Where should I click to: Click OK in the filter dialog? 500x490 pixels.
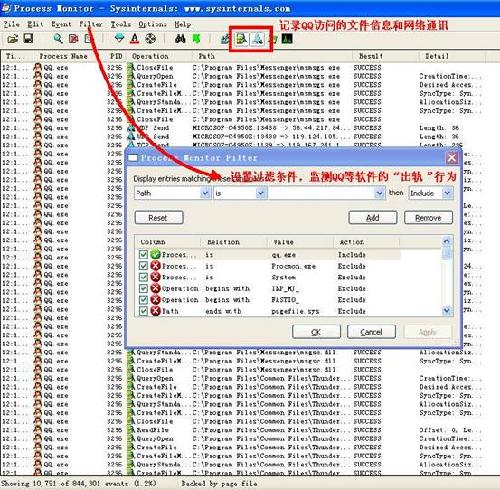316,332
